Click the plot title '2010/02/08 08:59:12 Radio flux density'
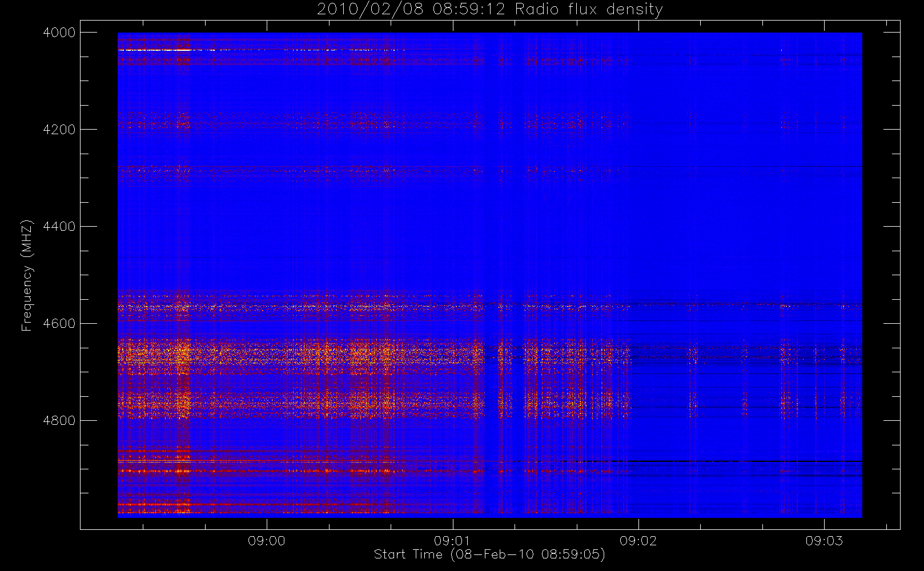Screen dimensions: 924x571 [x=489, y=10]
